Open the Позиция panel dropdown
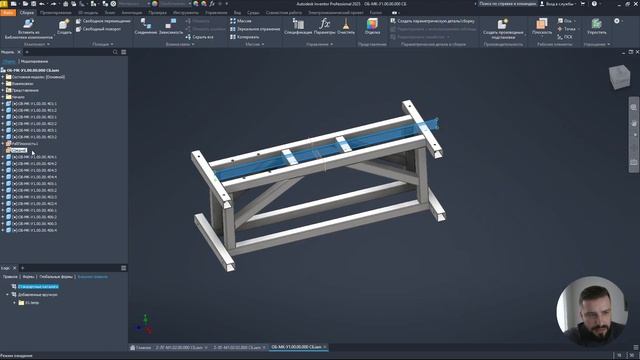Viewport: 640px width, 360px height. [x=102, y=44]
